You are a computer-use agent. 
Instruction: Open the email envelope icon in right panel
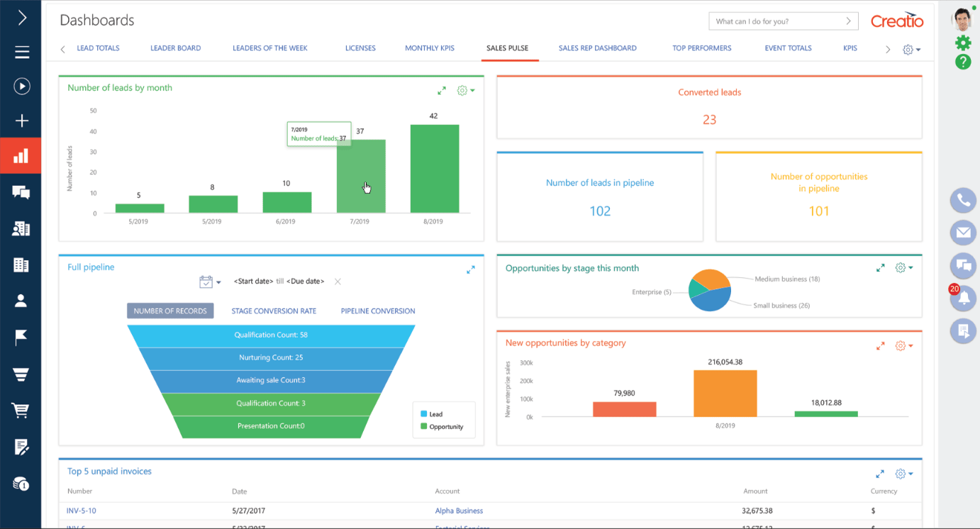point(963,233)
